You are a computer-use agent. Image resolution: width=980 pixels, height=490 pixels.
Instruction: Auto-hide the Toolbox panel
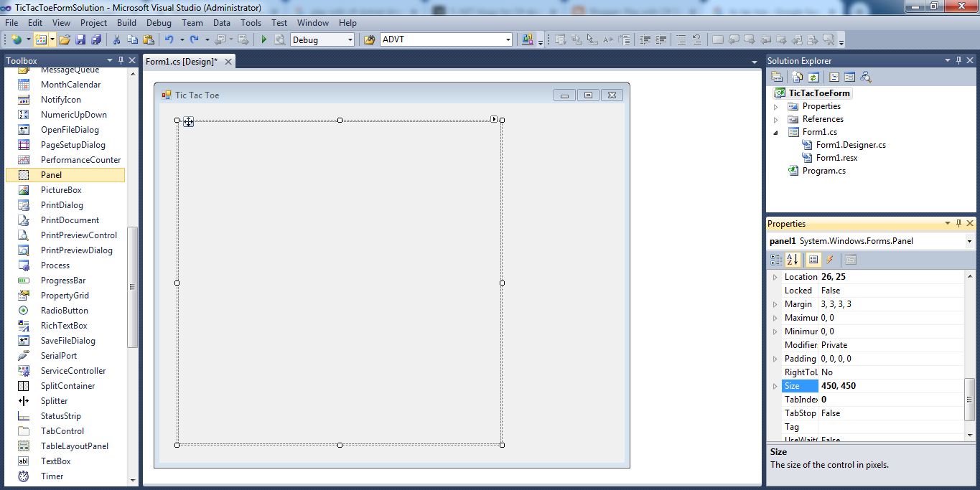120,60
